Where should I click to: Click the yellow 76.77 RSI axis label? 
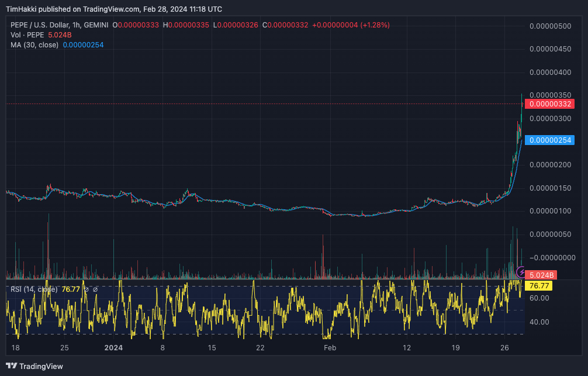point(538,286)
